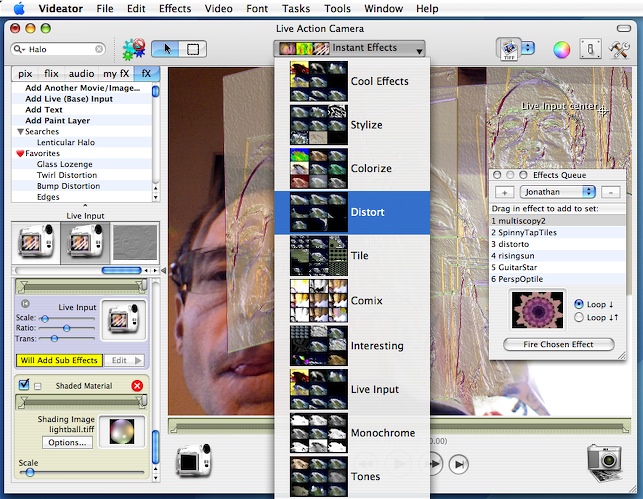
Task: Choose the Stylize effects category
Action: click(352, 125)
